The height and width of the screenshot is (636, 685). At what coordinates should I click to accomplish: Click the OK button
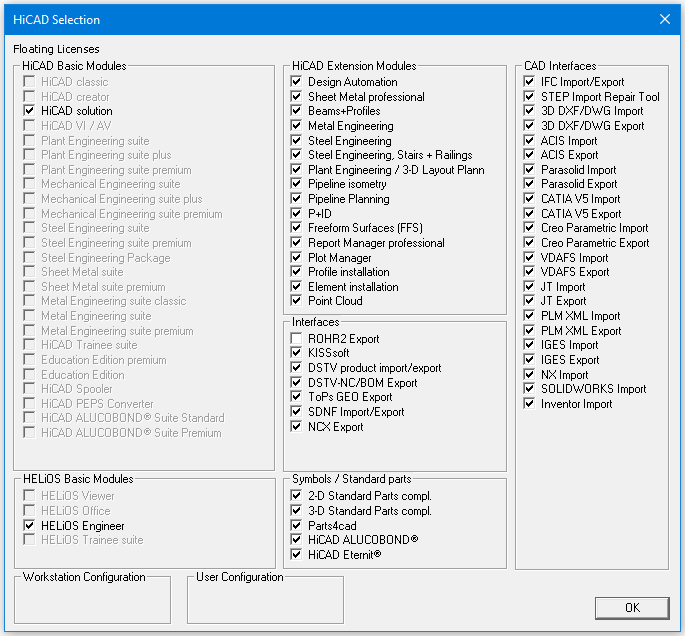[x=632, y=608]
